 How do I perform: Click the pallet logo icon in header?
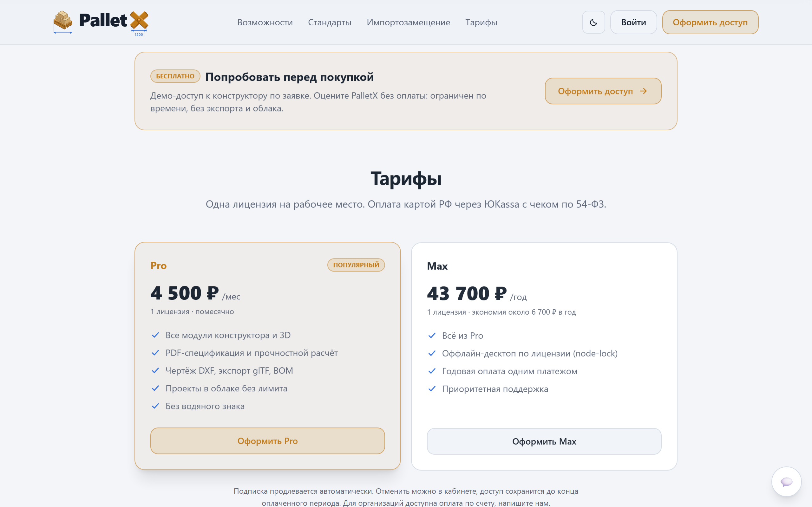click(63, 22)
